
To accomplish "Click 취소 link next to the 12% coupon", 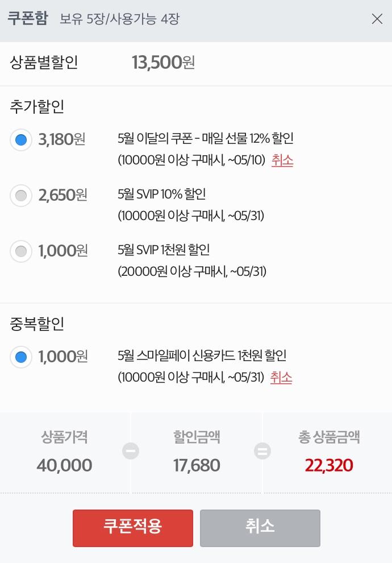I will pos(282,160).
